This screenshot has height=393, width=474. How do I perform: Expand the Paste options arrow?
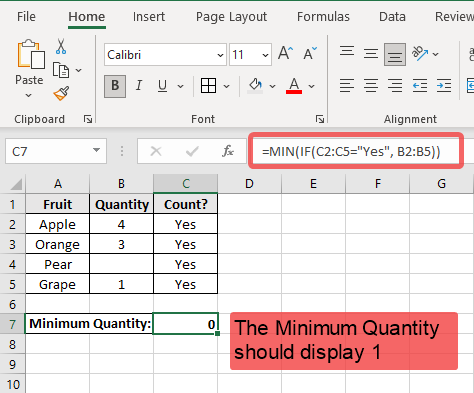[x=29, y=96]
